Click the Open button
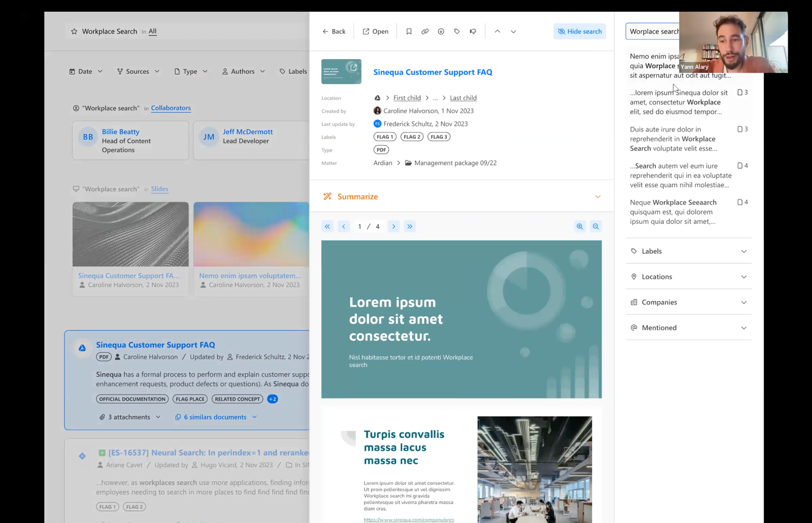Viewport: 812px width, 523px height. coord(376,31)
